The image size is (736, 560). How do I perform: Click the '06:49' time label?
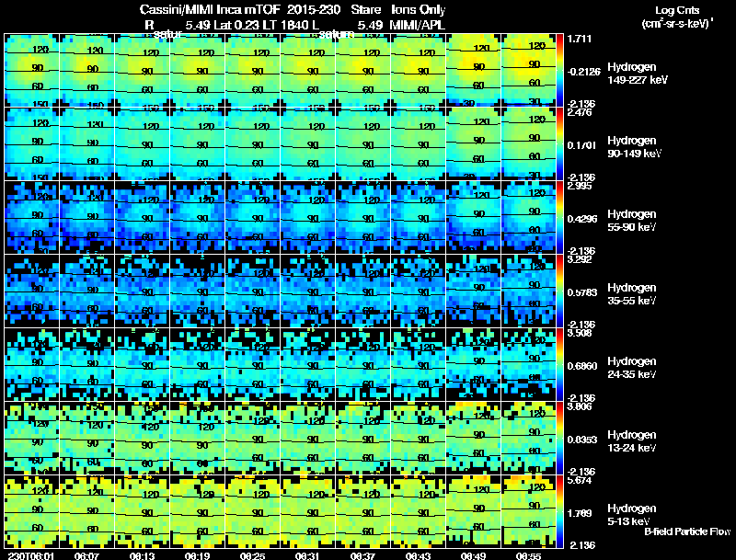tap(474, 555)
